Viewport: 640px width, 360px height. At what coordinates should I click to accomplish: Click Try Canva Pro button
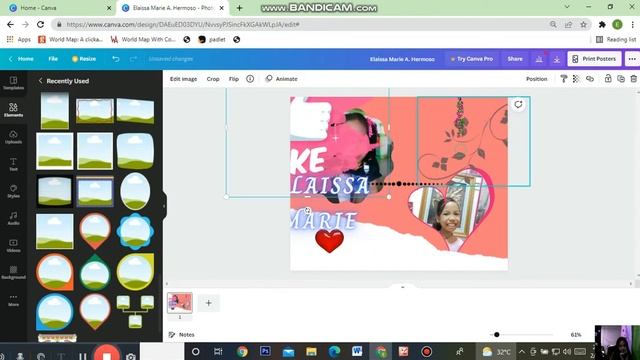click(471, 59)
